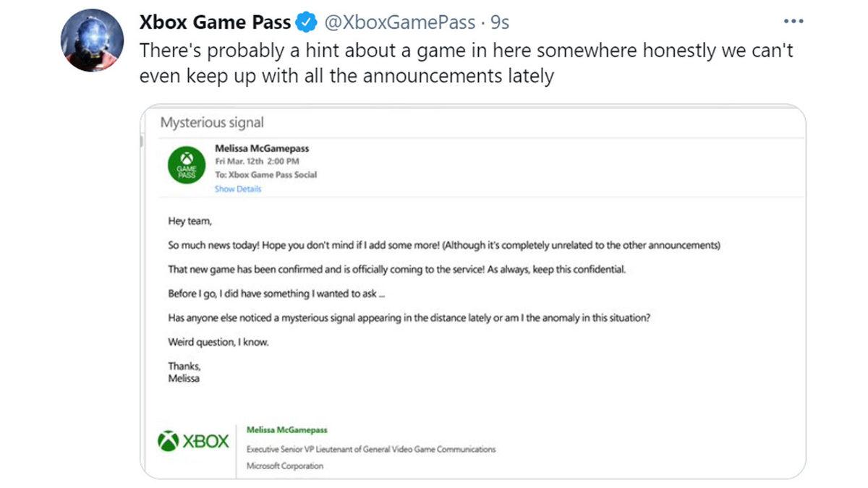Open the three-dot options menu on the tweet

(793, 22)
